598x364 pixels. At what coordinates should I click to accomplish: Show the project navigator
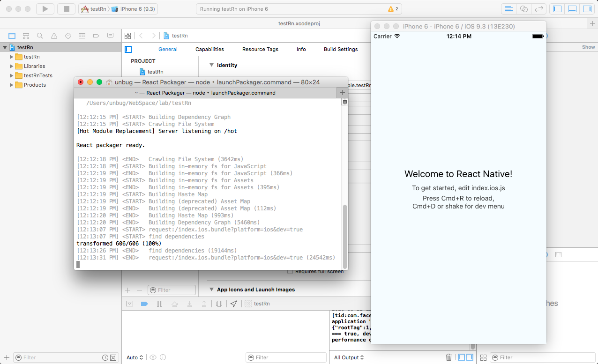coord(12,36)
